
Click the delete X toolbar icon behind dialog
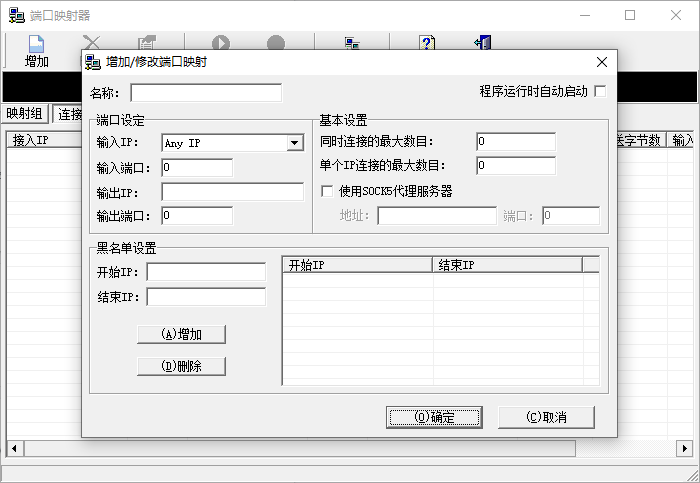[92, 43]
